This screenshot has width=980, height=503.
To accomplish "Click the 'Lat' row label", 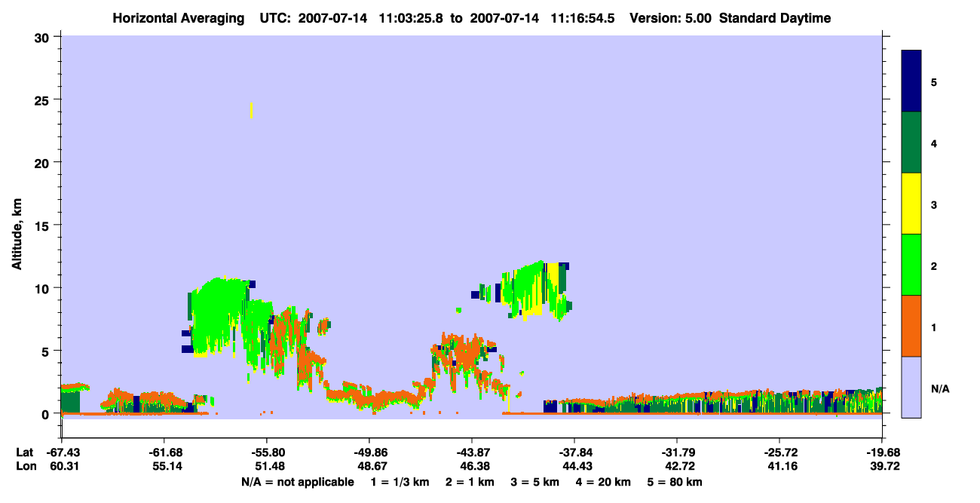I will tap(24, 452).
